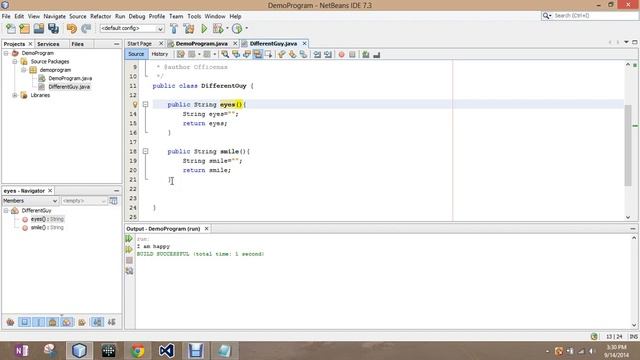The height and width of the screenshot is (360, 640).
Task: Click the Find Previous Occurrence icon
Action: [236, 54]
